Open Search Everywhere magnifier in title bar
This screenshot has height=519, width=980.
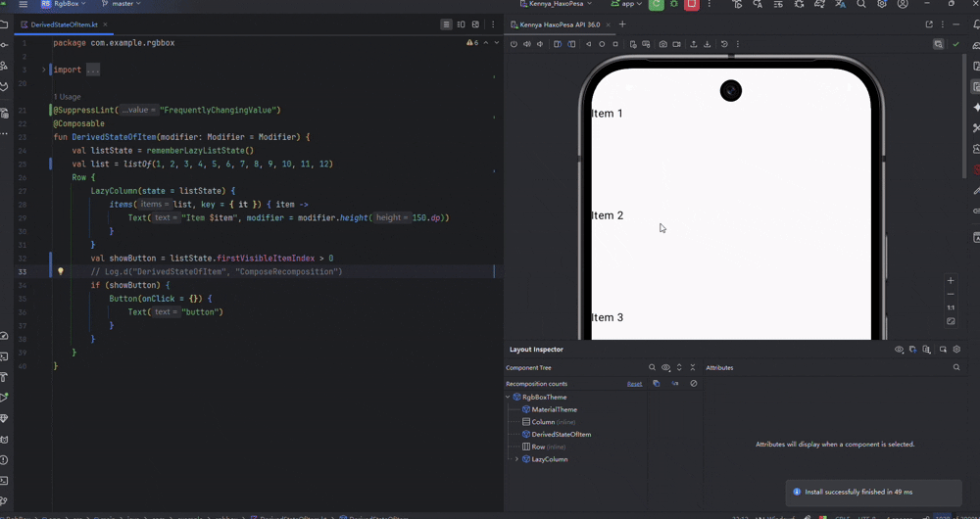click(x=861, y=4)
